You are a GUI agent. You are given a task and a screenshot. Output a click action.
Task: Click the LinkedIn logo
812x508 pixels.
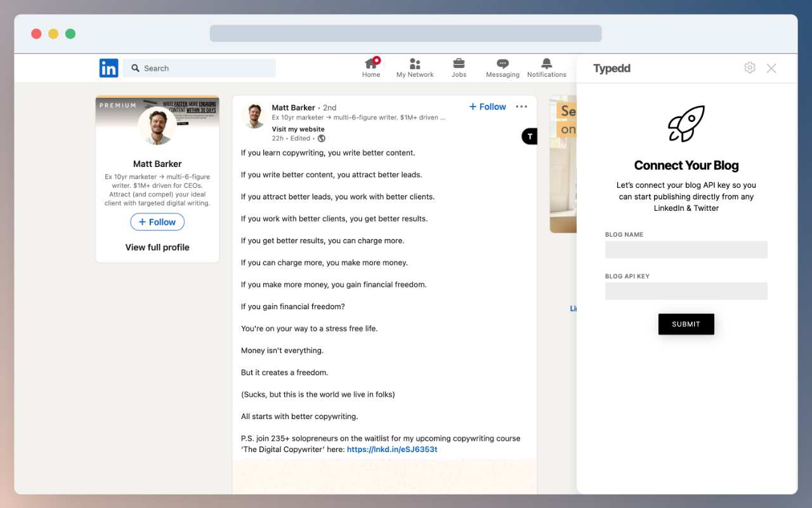tap(108, 68)
